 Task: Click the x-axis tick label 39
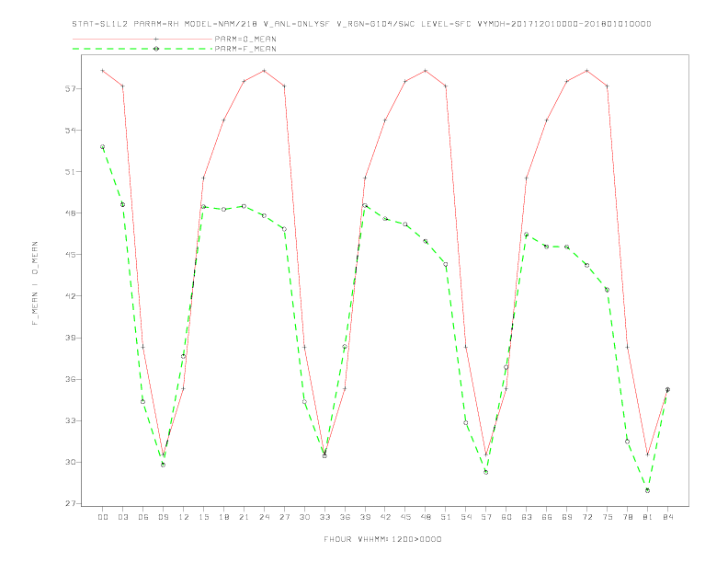(x=365, y=517)
